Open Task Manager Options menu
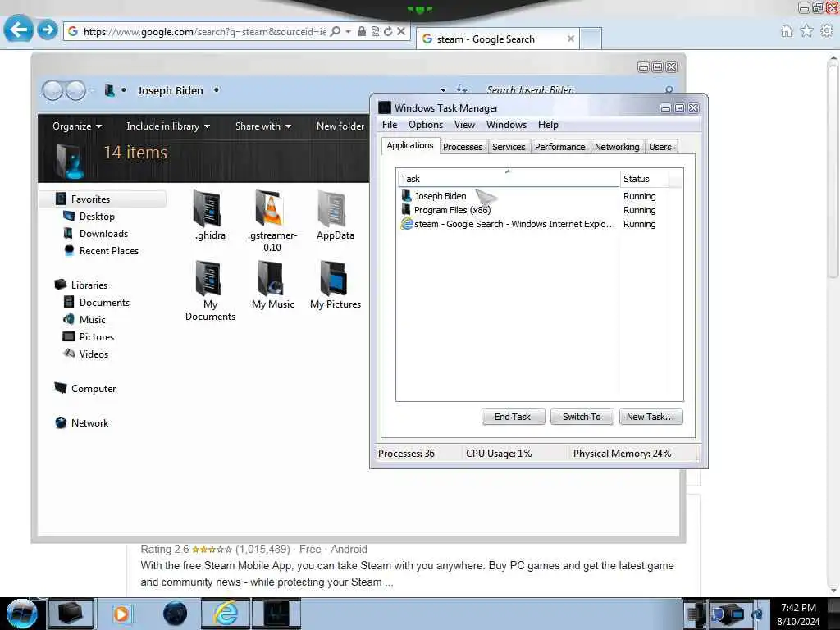 pyautogui.click(x=426, y=125)
